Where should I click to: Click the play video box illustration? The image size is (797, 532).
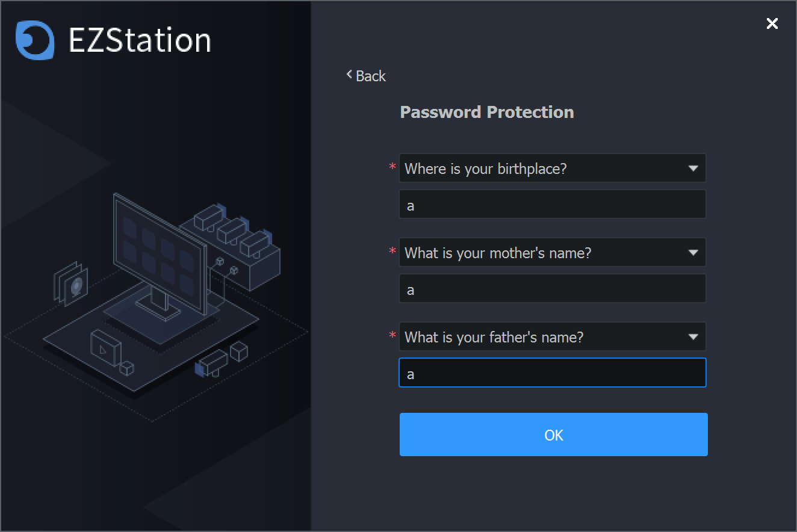(x=105, y=348)
